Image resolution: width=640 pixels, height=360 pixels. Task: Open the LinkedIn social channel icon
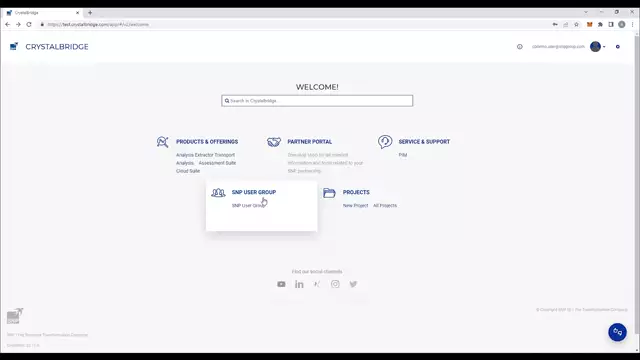click(299, 284)
